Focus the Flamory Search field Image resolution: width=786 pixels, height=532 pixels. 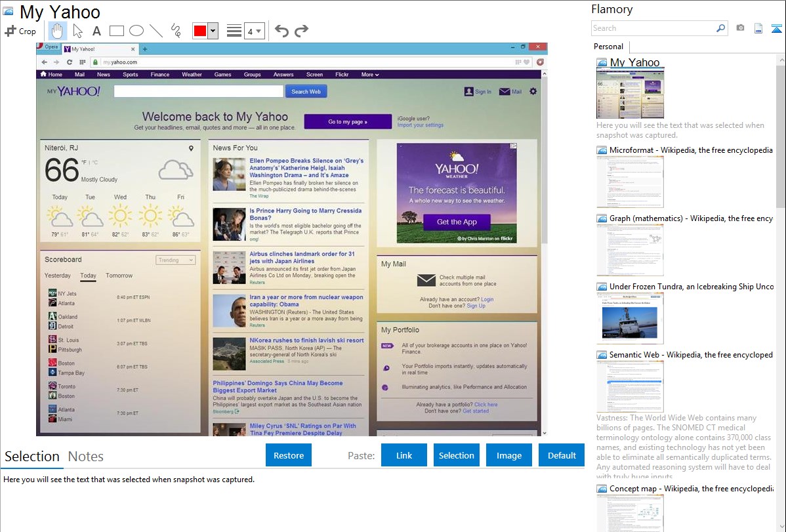click(653, 28)
